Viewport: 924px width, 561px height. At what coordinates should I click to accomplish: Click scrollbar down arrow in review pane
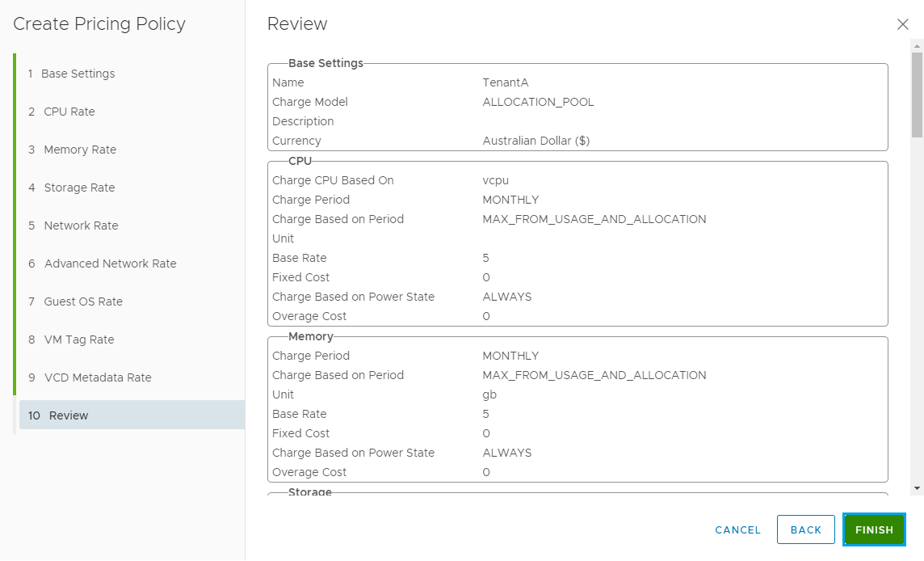[x=917, y=488]
